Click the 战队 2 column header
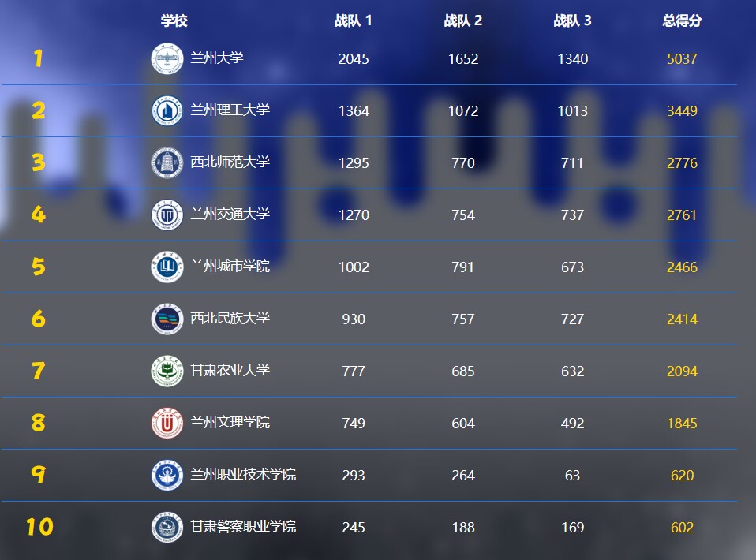This screenshot has height=560, width=756. click(462, 21)
